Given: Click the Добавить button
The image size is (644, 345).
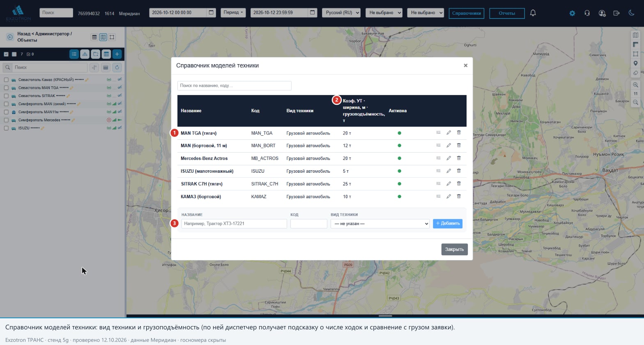Looking at the screenshot, I should (x=448, y=224).
